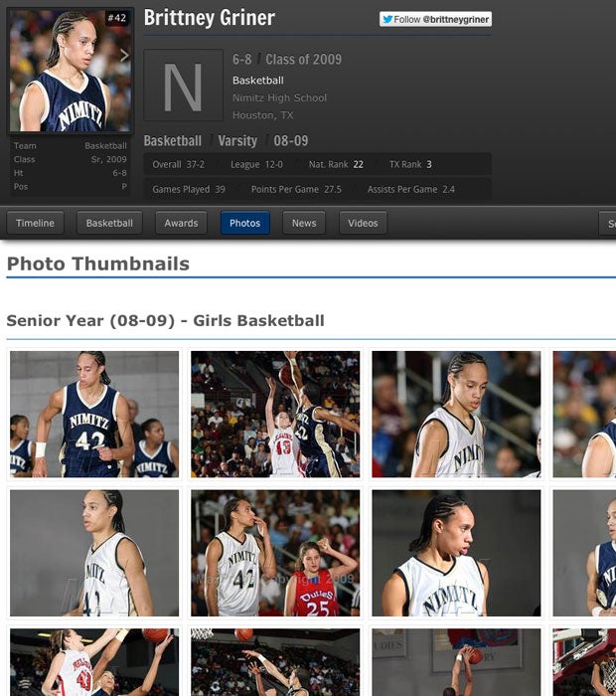Open thumbnail of white jersey player against gray wall
Viewport: 616px width, 696px height.
(94, 553)
